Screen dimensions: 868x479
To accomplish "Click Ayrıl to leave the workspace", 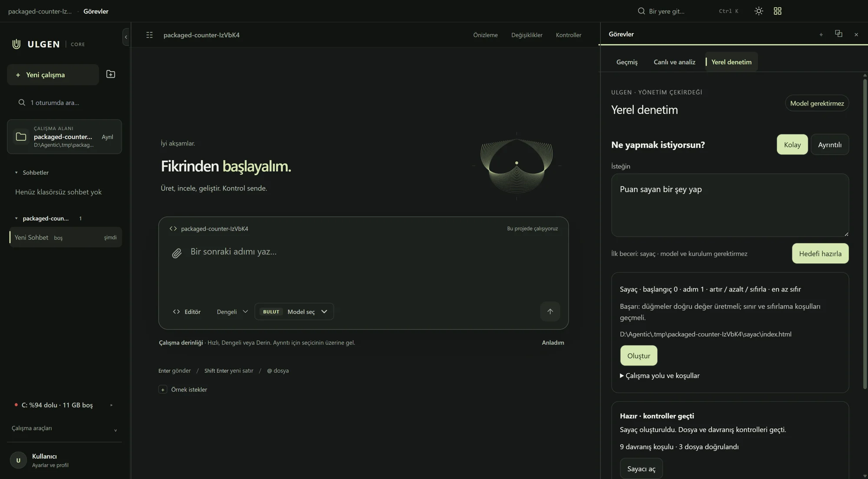I will 107,137.
